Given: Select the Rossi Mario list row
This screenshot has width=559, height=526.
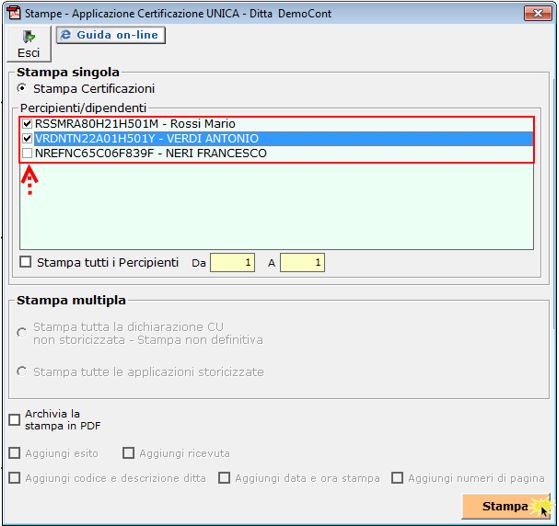Looking at the screenshot, I should (x=277, y=124).
